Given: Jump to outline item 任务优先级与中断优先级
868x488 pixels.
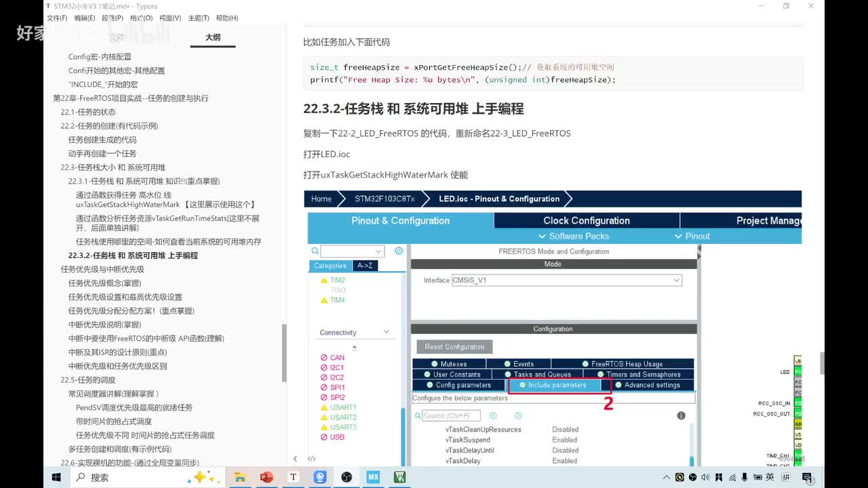Looking at the screenshot, I should 102,269.
